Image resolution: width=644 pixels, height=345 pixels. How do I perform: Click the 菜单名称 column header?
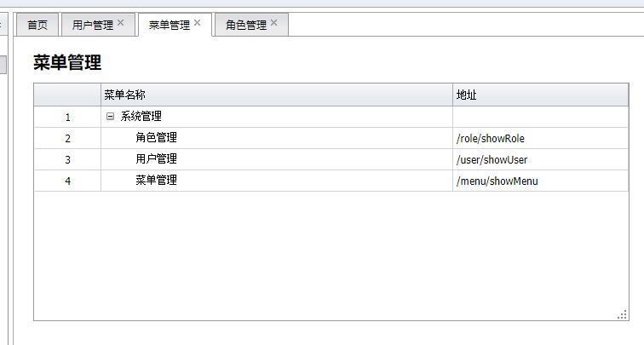[277, 95]
